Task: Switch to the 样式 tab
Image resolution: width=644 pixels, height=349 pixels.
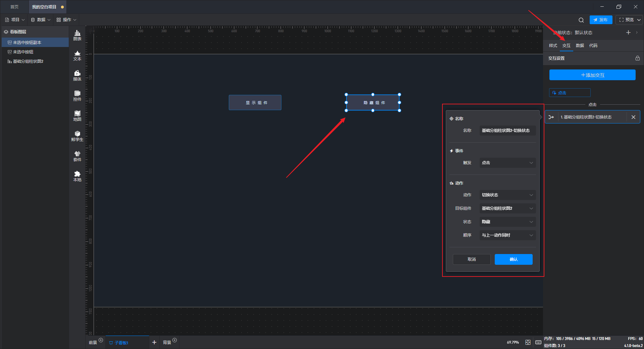Action: [x=553, y=46]
